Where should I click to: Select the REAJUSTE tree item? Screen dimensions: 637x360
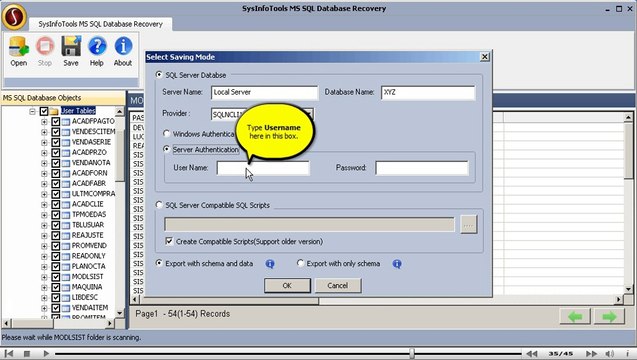click(88, 235)
